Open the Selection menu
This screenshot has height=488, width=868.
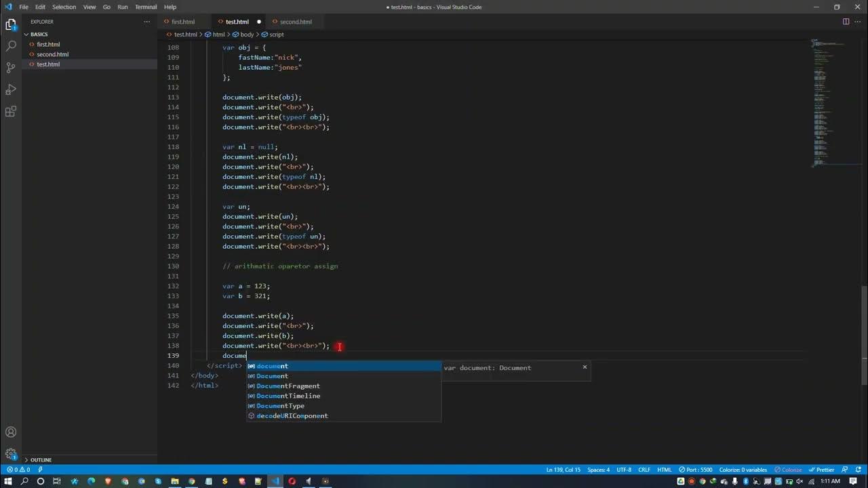tap(64, 7)
